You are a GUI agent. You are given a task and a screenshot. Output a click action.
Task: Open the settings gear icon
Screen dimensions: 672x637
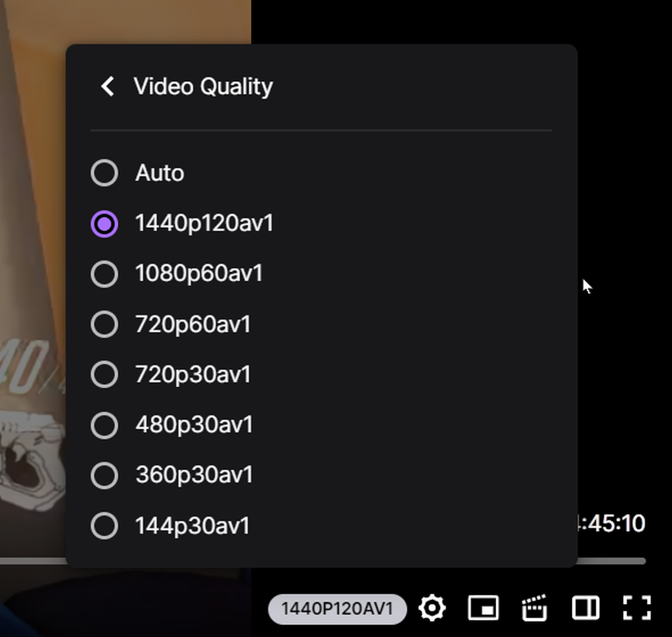coord(432,608)
